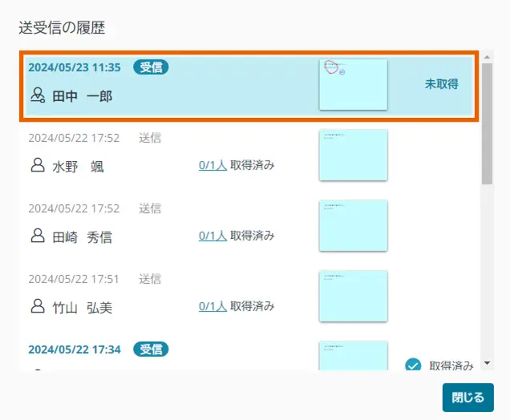Click the person icon beside 竹山 弘美
The width and height of the screenshot is (510, 420).
38,305
